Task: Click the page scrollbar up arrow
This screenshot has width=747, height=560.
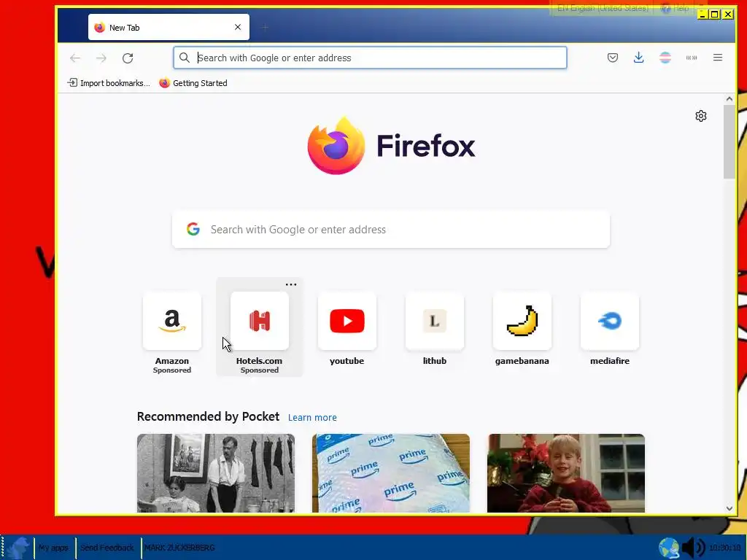Action: 729,99
